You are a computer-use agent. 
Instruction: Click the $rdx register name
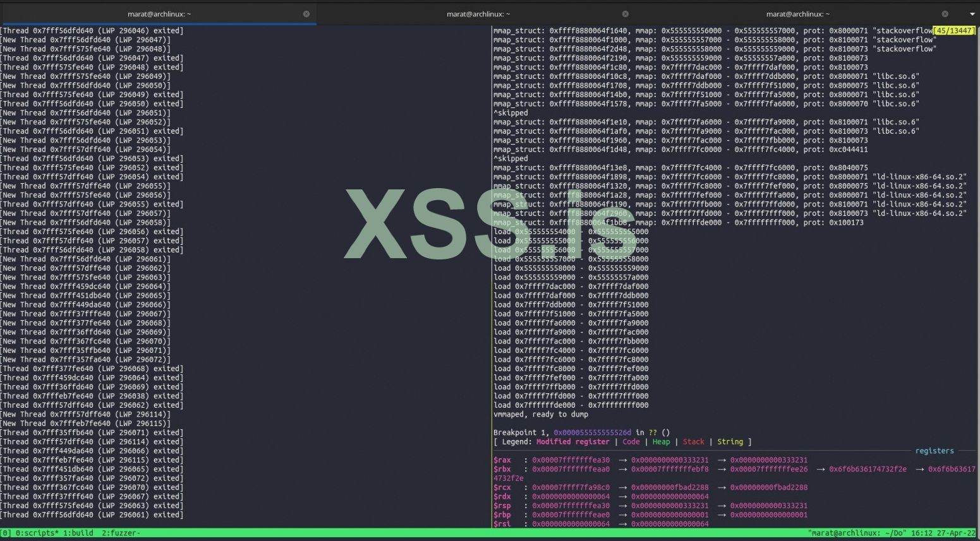click(x=502, y=497)
